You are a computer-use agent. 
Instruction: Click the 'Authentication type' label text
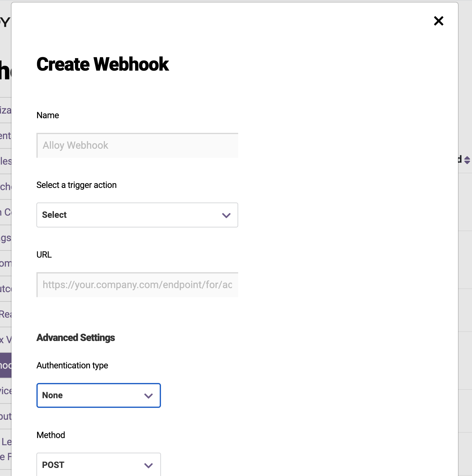[x=72, y=365]
